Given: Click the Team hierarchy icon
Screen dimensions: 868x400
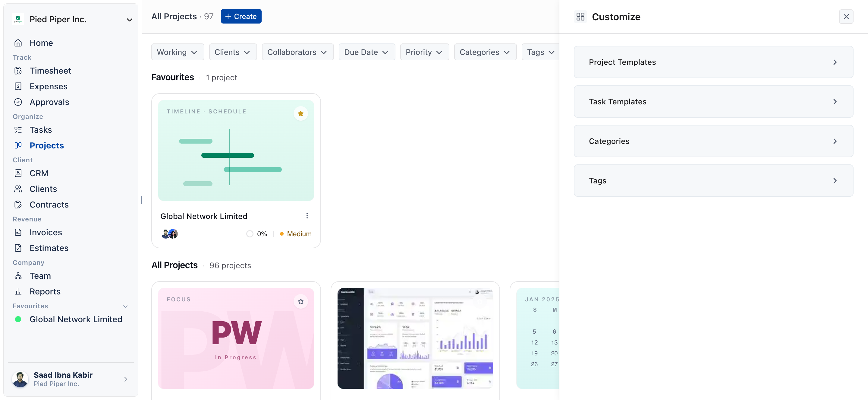Looking at the screenshot, I should [18, 276].
